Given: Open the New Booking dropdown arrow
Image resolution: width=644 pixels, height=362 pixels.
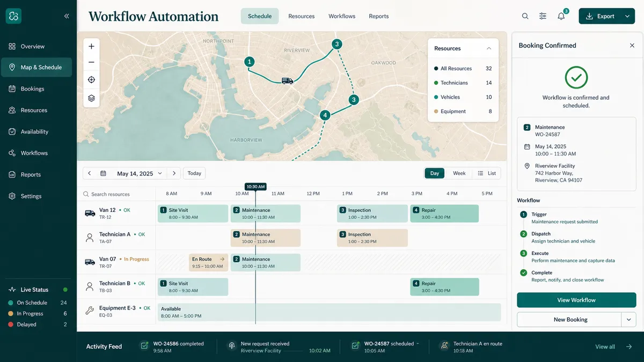Looking at the screenshot, I should tap(629, 320).
